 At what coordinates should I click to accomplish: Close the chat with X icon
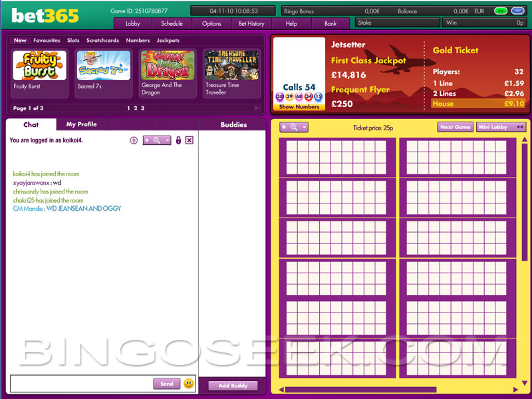[190, 140]
